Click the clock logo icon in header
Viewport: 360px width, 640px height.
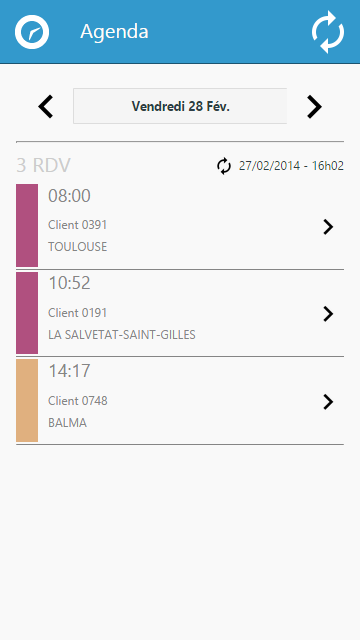coord(32,32)
